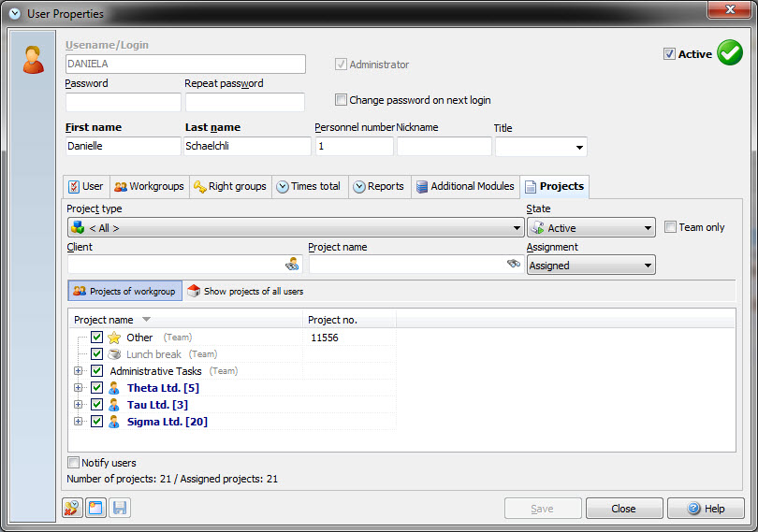This screenshot has width=758, height=532.
Task: Click the bottom floppy disk save icon
Action: [x=120, y=508]
